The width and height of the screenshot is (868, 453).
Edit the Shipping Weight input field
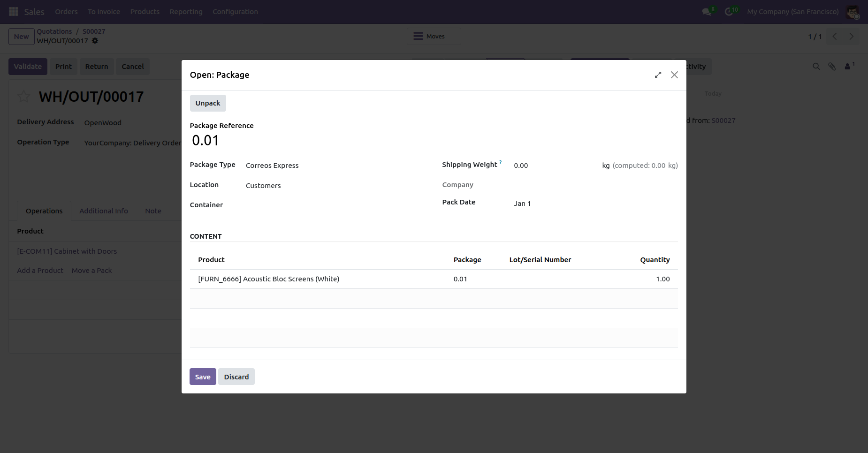point(554,166)
